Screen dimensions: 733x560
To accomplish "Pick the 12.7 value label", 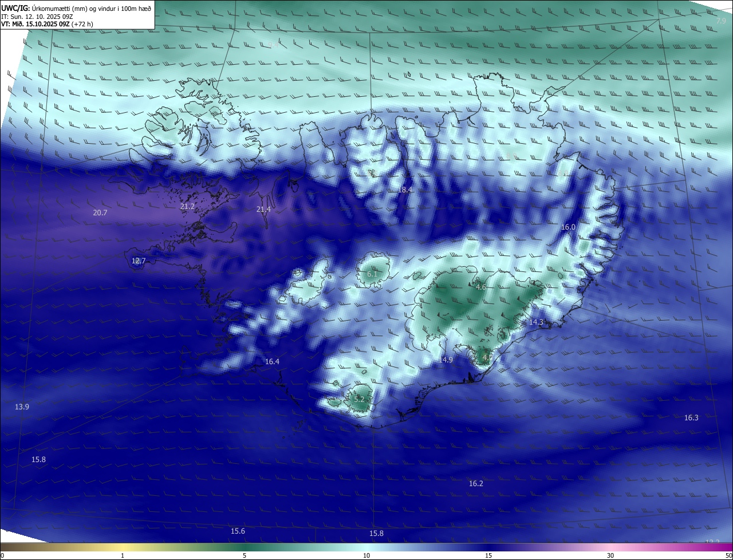I will point(139,261).
